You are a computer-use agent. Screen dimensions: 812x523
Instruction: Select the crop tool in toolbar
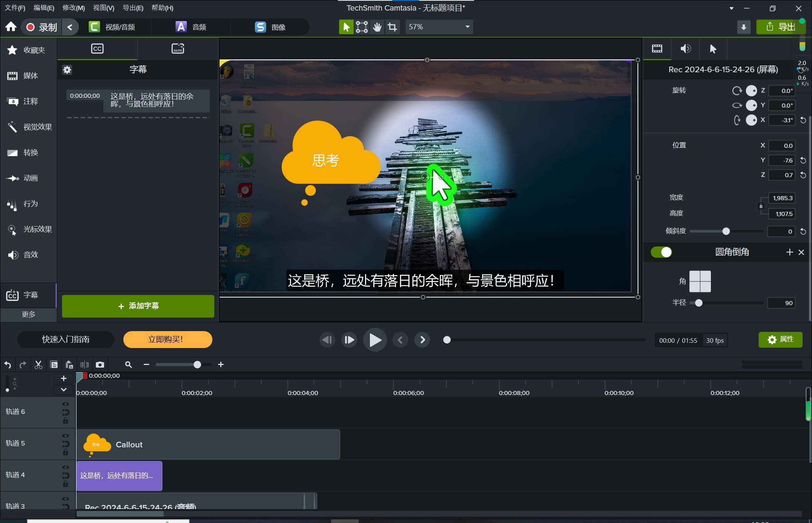point(392,27)
